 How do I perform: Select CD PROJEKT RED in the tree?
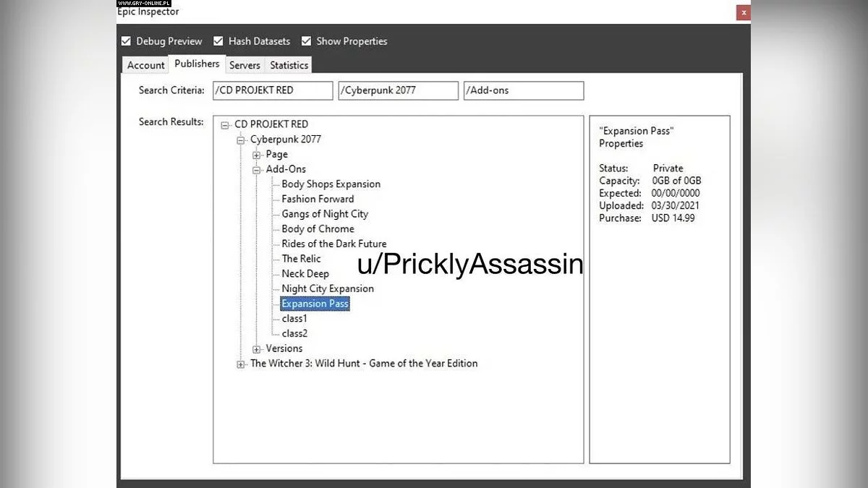click(x=271, y=124)
